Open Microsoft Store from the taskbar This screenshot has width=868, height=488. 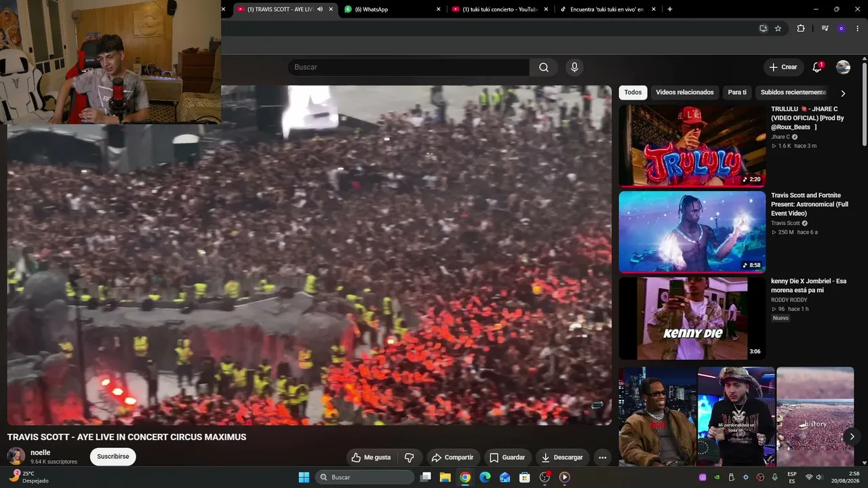524,477
